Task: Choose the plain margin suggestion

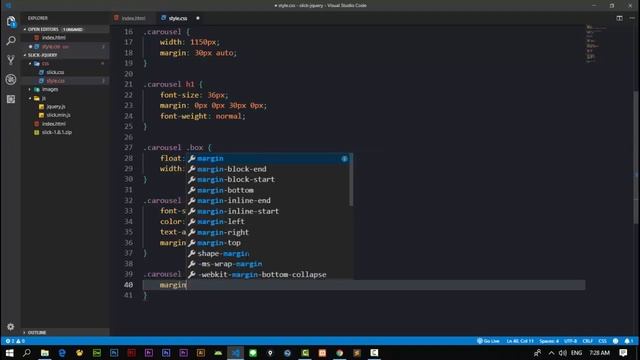Action: click(x=267, y=158)
